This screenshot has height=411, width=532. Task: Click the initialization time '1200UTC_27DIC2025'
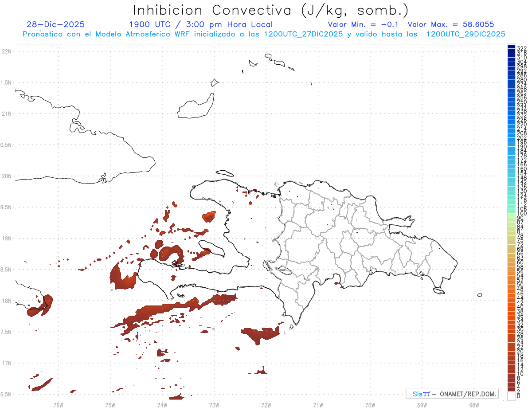tap(303, 34)
